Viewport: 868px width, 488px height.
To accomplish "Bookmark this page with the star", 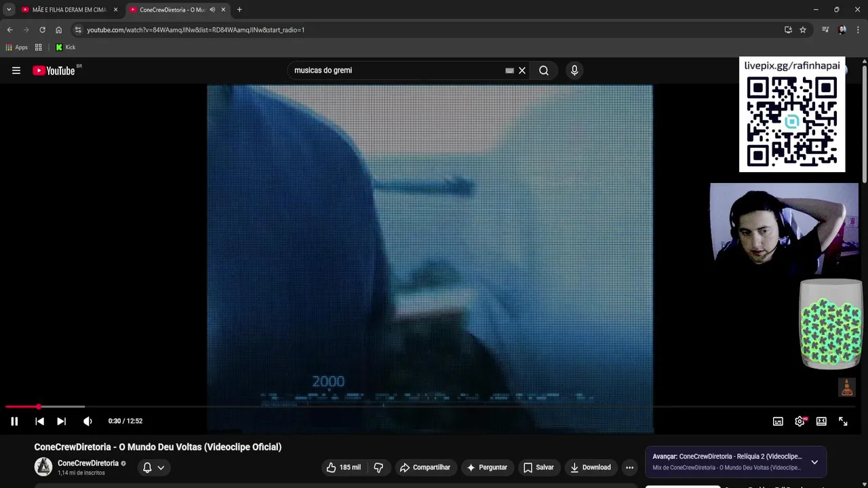I will [803, 30].
